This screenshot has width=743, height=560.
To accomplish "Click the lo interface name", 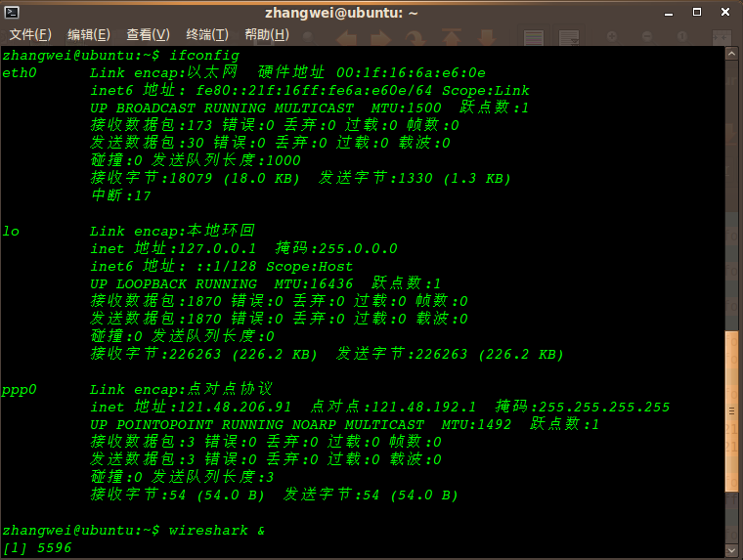I will click(11, 232).
